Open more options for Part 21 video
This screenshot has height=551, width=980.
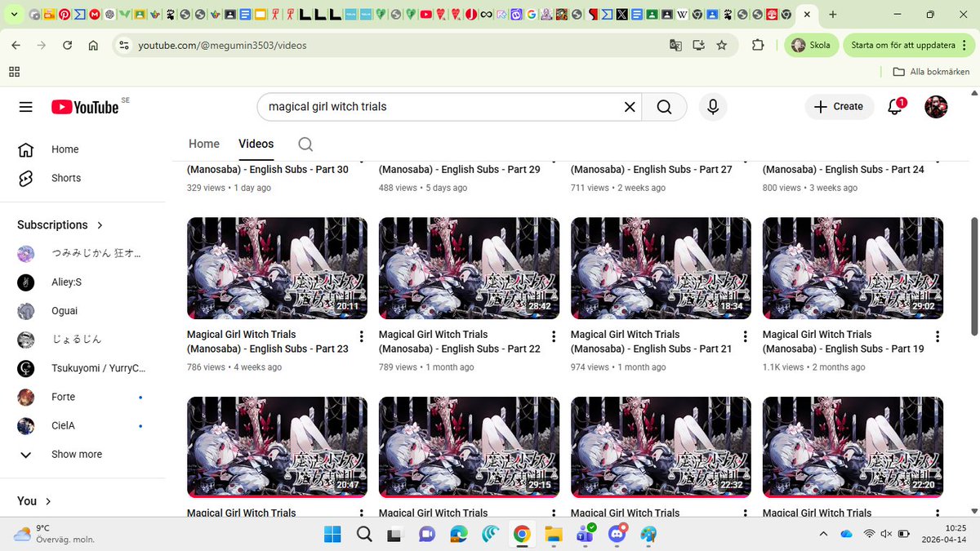(746, 336)
